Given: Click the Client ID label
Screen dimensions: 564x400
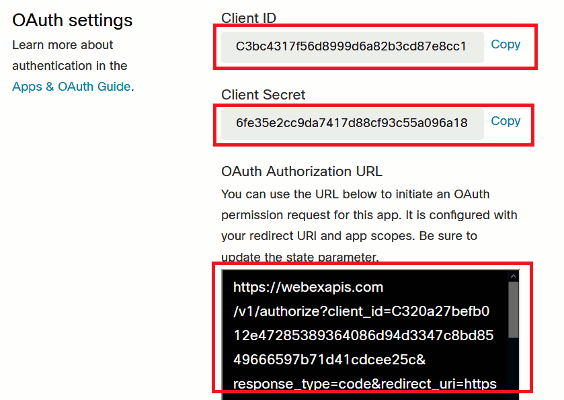Looking at the screenshot, I should pos(249,18).
